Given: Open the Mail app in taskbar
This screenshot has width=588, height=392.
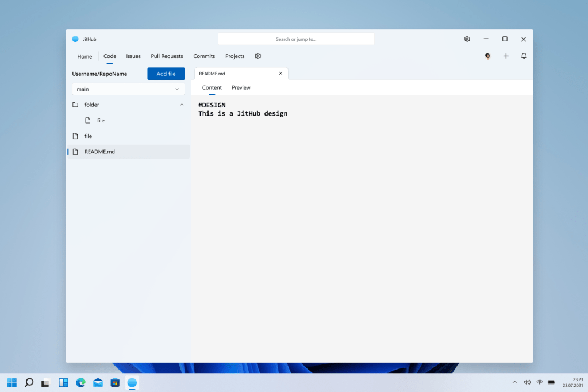Looking at the screenshot, I should pyautogui.click(x=98, y=382).
